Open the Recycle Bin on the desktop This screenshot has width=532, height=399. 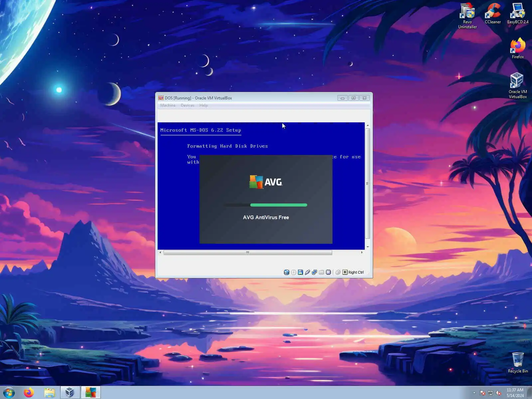click(518, 362)
